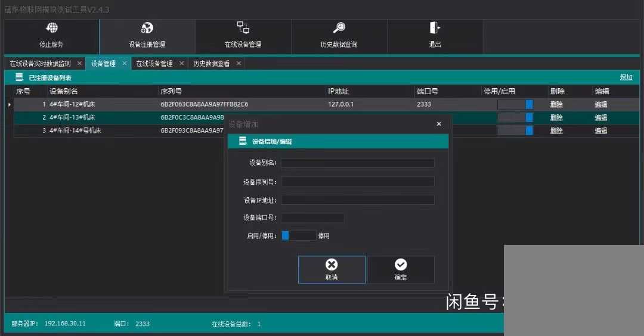Close the 在线设备实时数据监测 tab
This screenshot has height=336, width=644.
pos(79,63)
